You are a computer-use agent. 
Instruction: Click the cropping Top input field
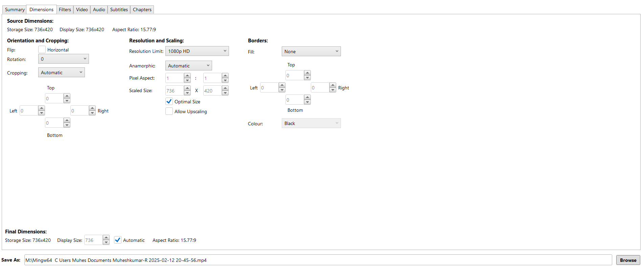pos(54,98)
